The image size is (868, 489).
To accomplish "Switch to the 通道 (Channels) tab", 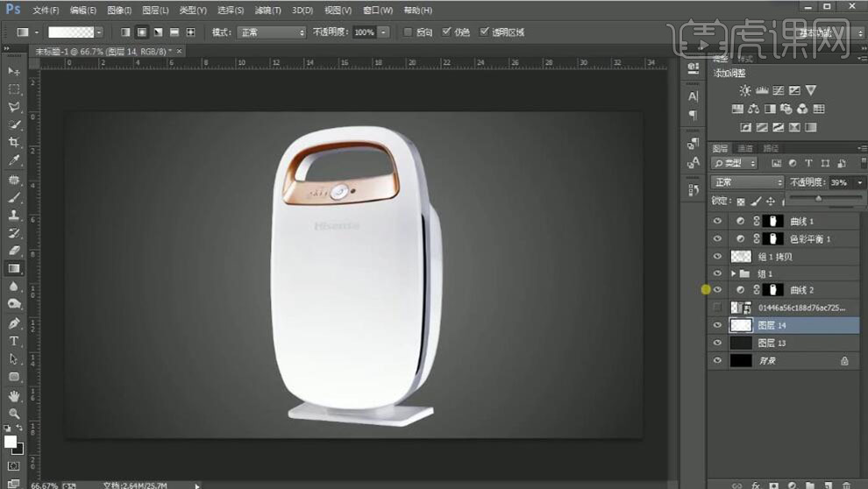I will 745,148.
